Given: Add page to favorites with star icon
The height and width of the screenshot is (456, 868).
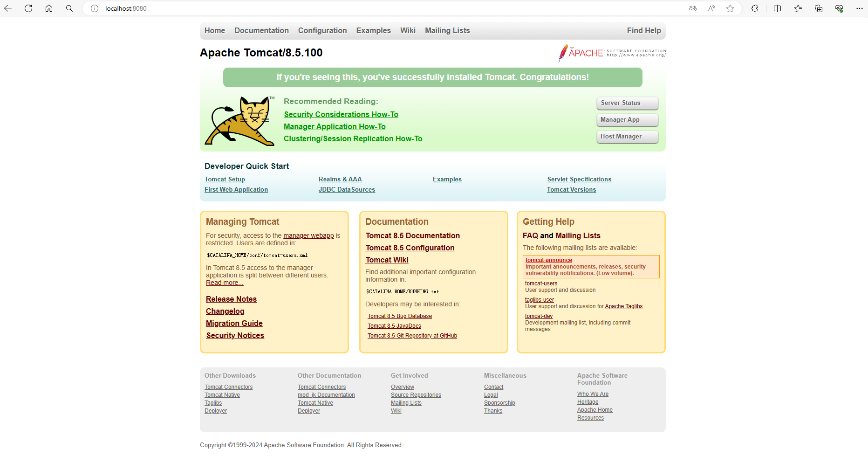Looking at the screenshot, I should pos(730,8).
